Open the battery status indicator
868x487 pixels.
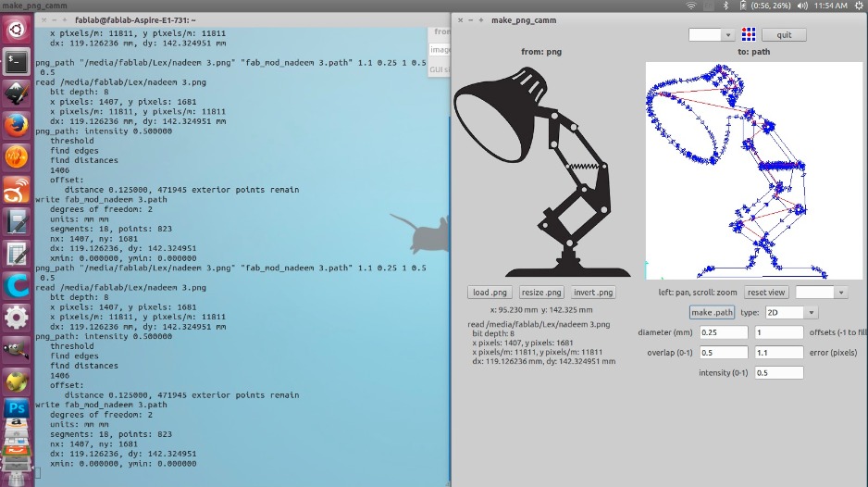click(x=766, y=6)
